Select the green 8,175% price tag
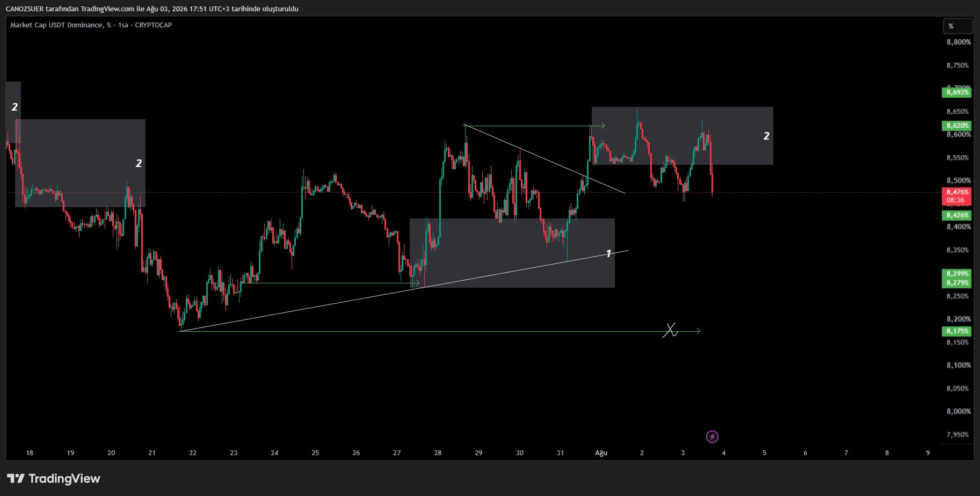This screenshot has width=980, height=496. 957,331
